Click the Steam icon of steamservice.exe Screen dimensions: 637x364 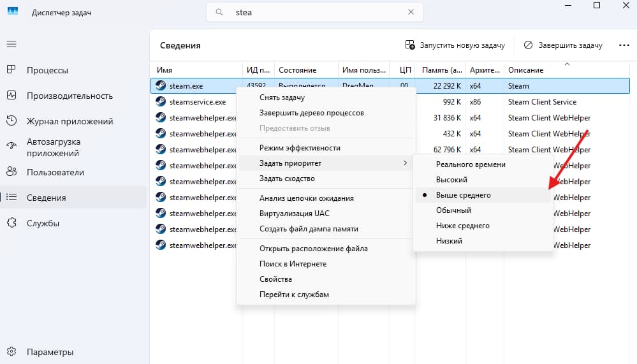(x=161, y=101)
